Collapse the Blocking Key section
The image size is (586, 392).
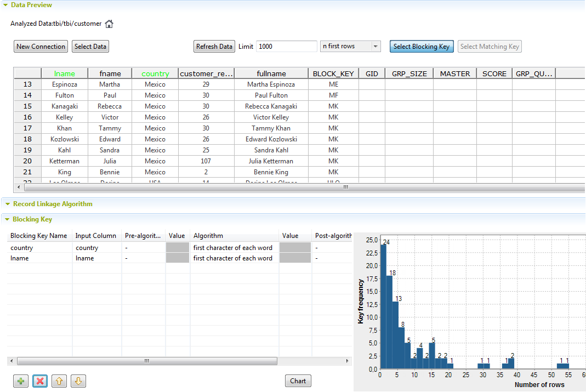[7, 219]
